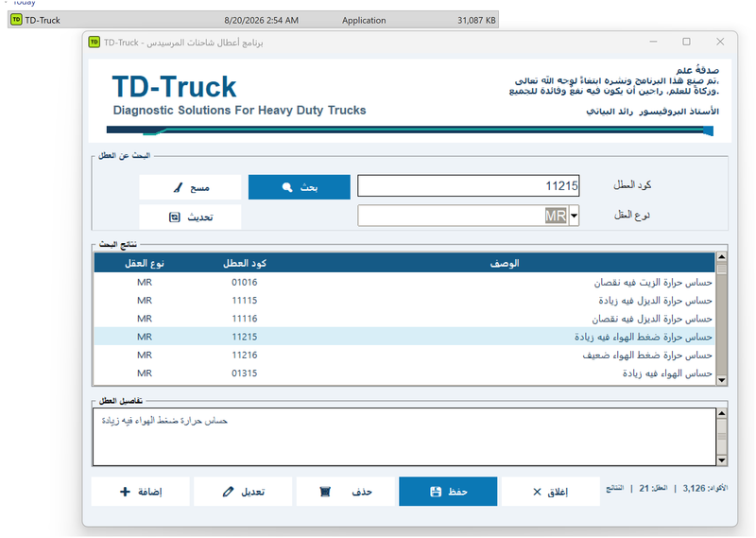Click the مسح clear button
Viewport: 756px width, 538px height.
(x=190, y=187)
